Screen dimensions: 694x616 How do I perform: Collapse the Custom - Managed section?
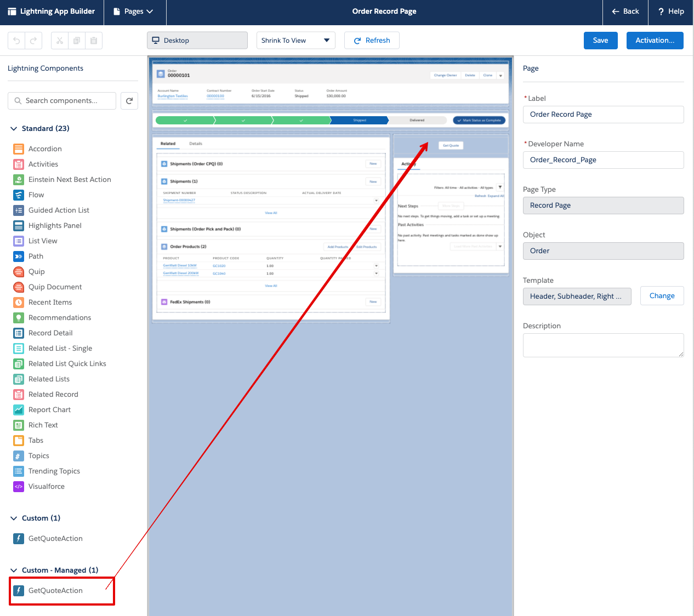[x=13, y=570]
